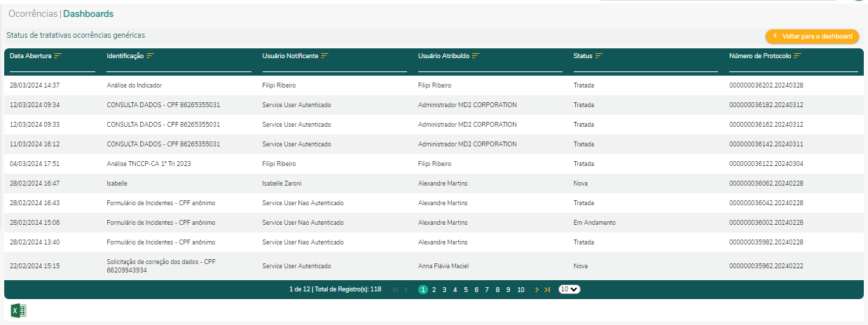Navigate to page 5 of results
868x325 pixels.
466,289
